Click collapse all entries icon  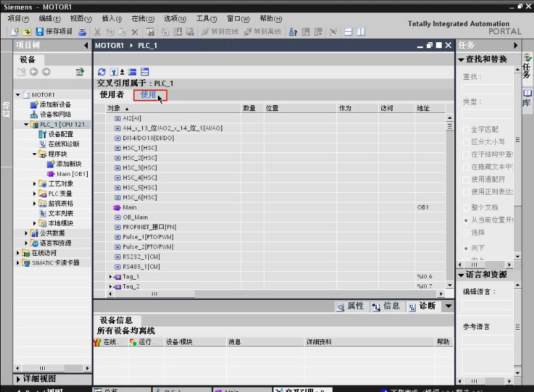132,72
